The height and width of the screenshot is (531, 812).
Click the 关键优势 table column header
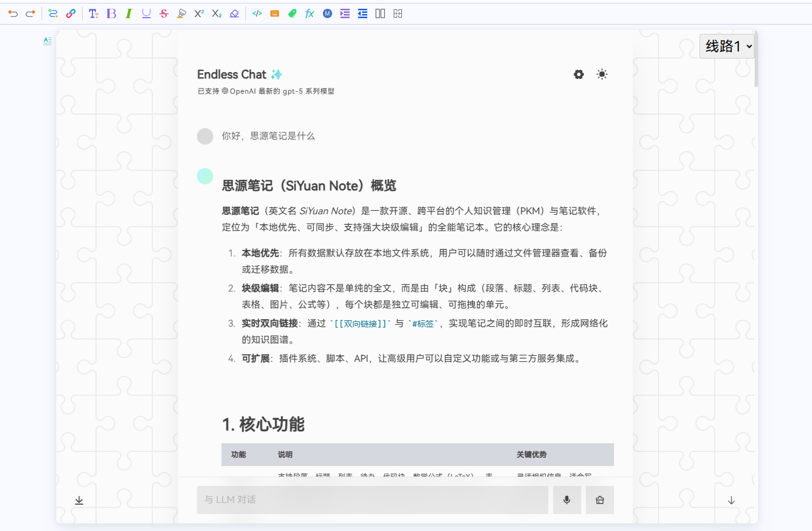click(532, 455)
